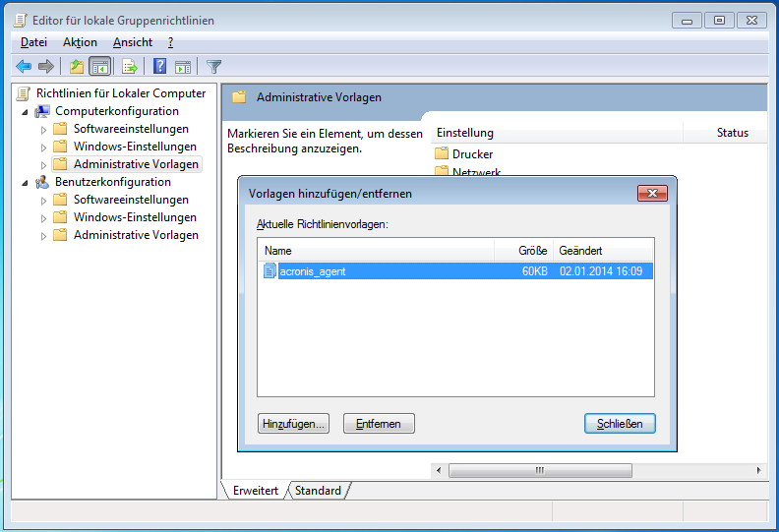Expand Windows-Einstellungen under Computerkonfiguration
The width and height of the screenshot is (779, 532).
coord(43,148)
